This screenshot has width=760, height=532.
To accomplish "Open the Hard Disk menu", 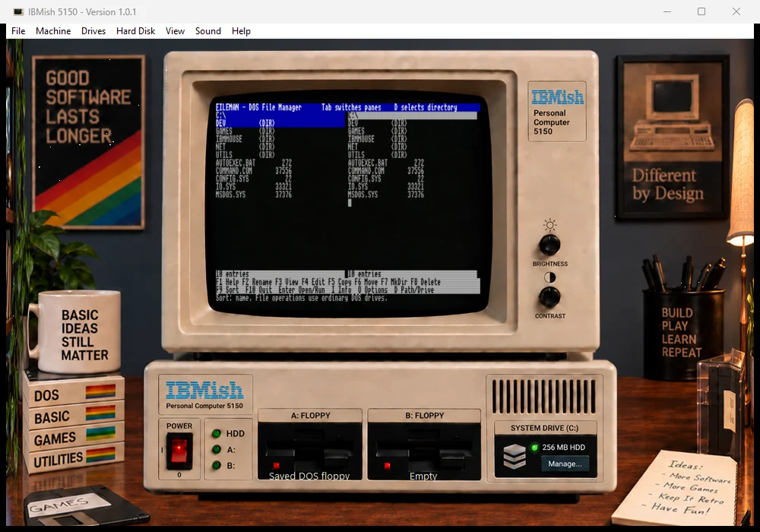I will pos(135,31).
